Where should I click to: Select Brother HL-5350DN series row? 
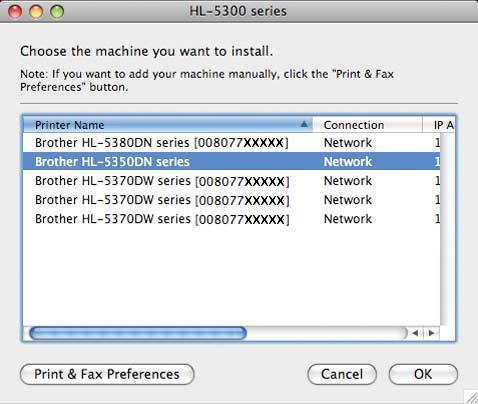click(232, 162)
